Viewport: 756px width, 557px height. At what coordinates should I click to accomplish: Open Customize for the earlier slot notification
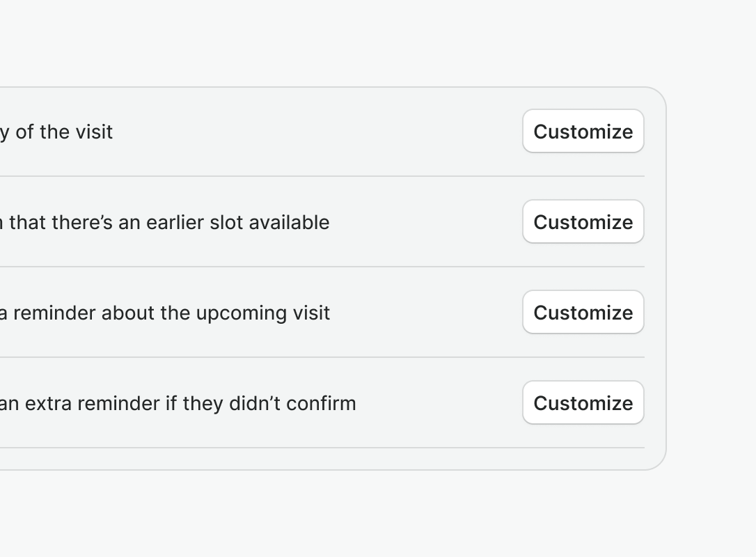pyautogui.click(x=583, y=221)
